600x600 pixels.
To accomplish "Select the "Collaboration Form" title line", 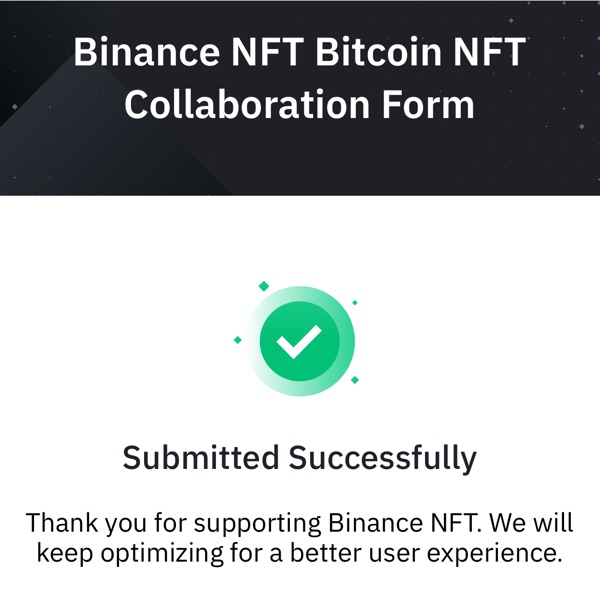I will [300, 105].
